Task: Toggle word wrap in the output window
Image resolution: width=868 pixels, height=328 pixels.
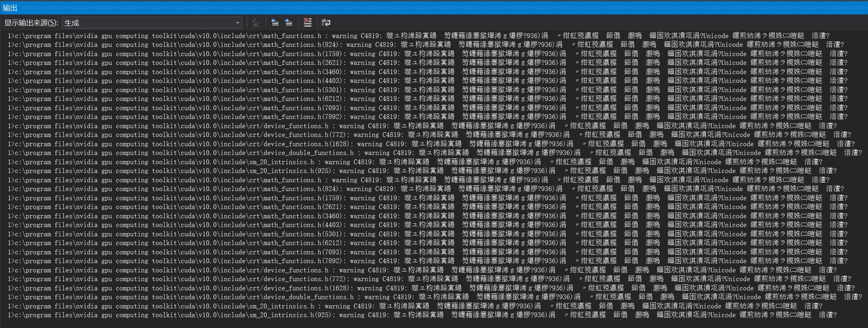Action: click(326, 23)
